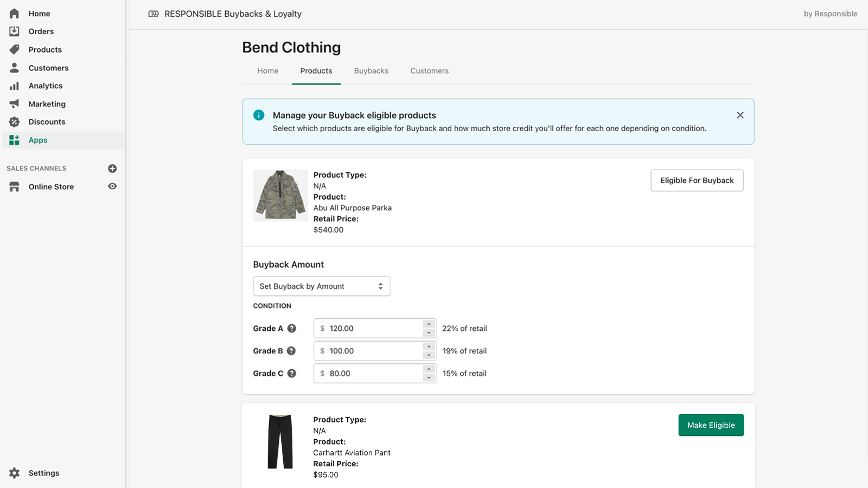
Task: Open Orders in the left sidebar
Action: click(x=41, y=31)
